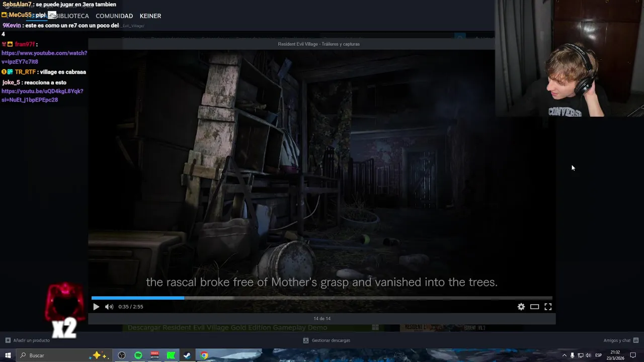Open OBS Studio from the taskbar
Image resolution: width=644 pixels, height=362 pixels.
pyautogui.click(x=122, y=355)
